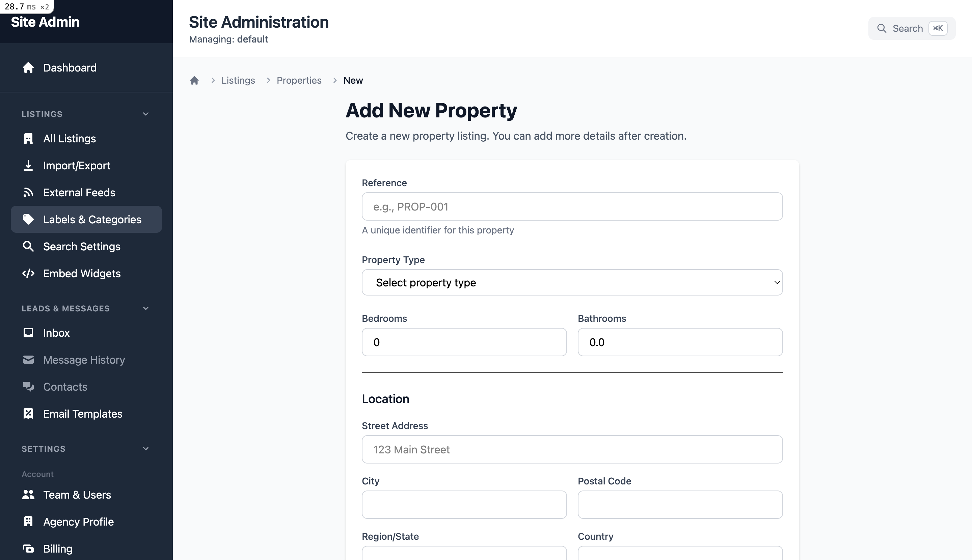Click the Message History envelope icon

(x=28, y=360)
